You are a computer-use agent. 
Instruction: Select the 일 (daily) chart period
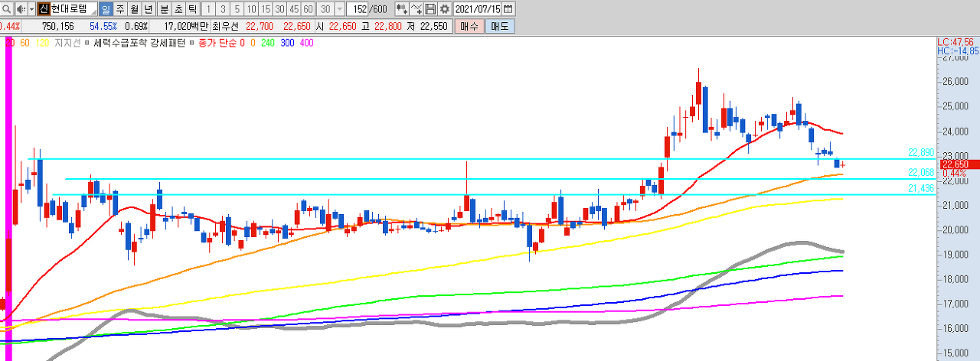[105, 9]
